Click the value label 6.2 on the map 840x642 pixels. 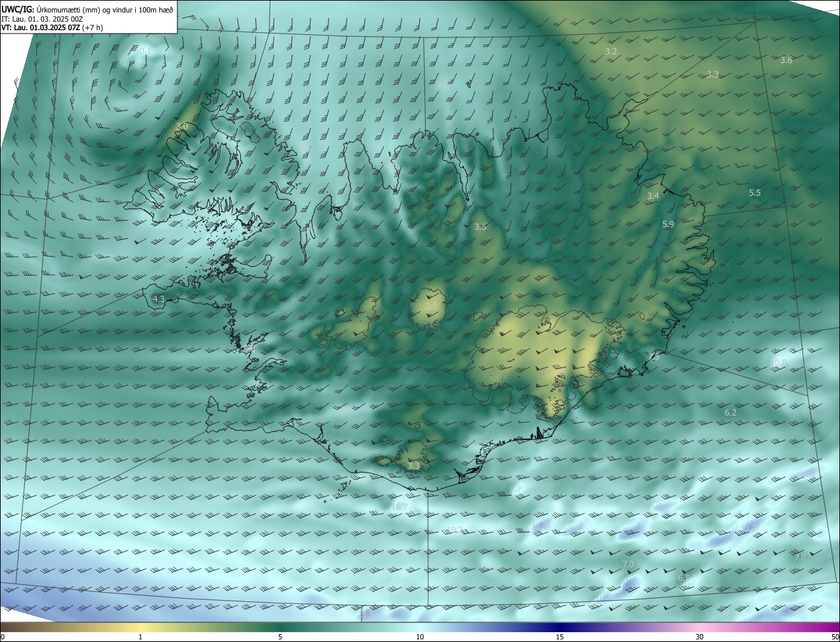(730, 413)
